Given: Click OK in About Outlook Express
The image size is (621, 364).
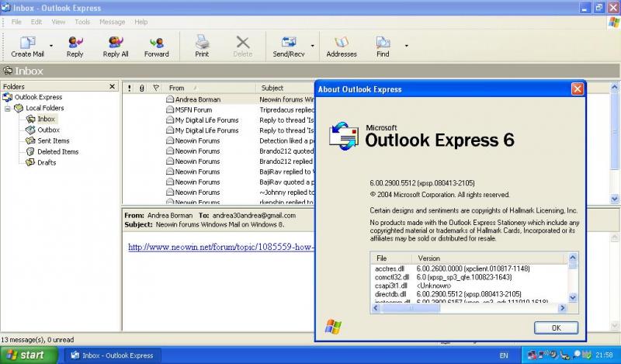Looking at the screenshot, I should (x=556, y=328).
